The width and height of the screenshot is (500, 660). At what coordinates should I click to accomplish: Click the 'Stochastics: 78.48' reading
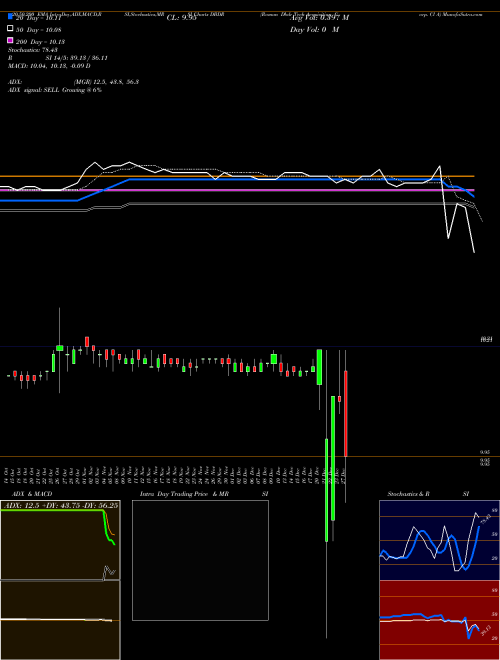pyautogui.click(x=32, y=50)
